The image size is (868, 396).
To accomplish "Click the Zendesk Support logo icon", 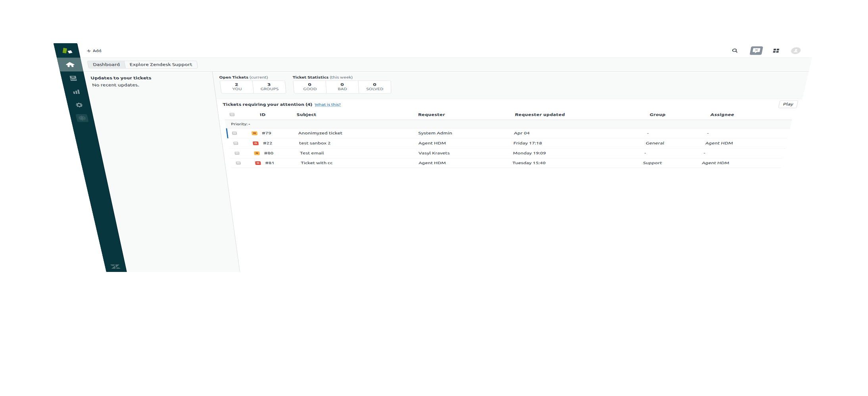I will coord(67,51).
